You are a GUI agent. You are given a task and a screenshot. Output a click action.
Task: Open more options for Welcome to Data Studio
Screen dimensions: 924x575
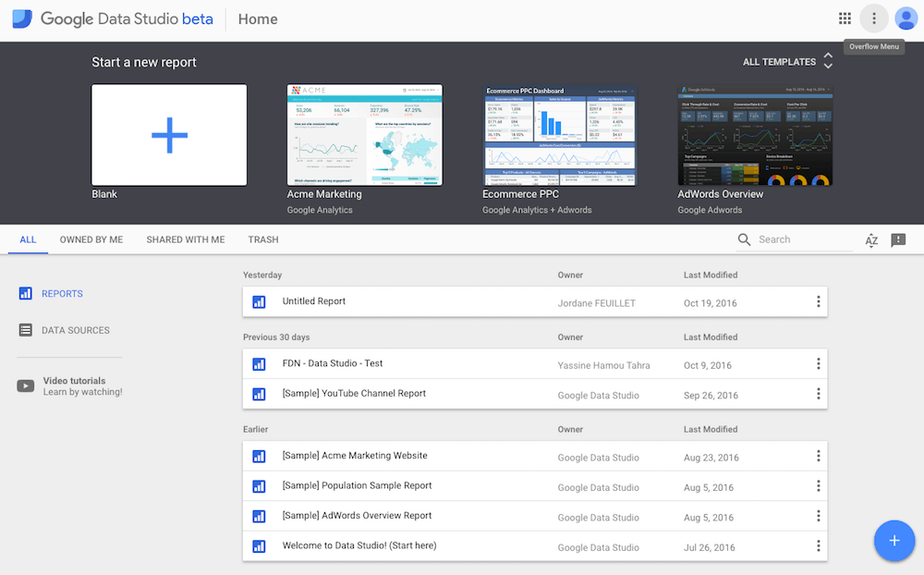818,546
